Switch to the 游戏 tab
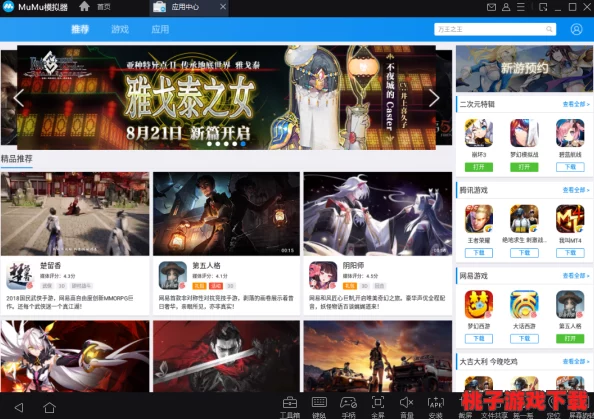Viewport: 594px width, 419px height. [120, 29]
